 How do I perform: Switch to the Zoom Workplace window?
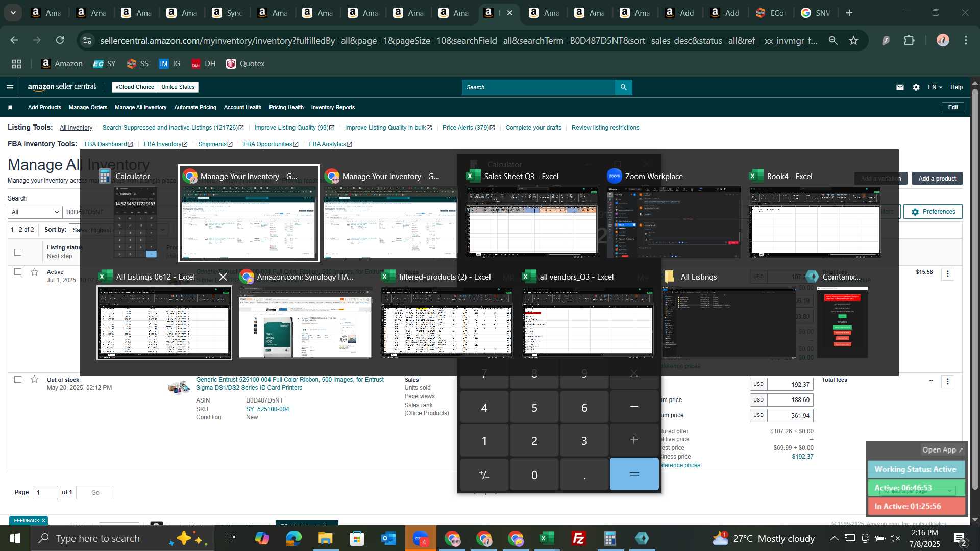pos(673,222)
